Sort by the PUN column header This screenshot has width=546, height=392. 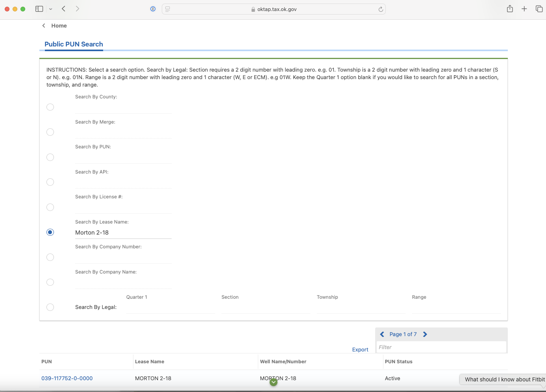tap(46, 362)
